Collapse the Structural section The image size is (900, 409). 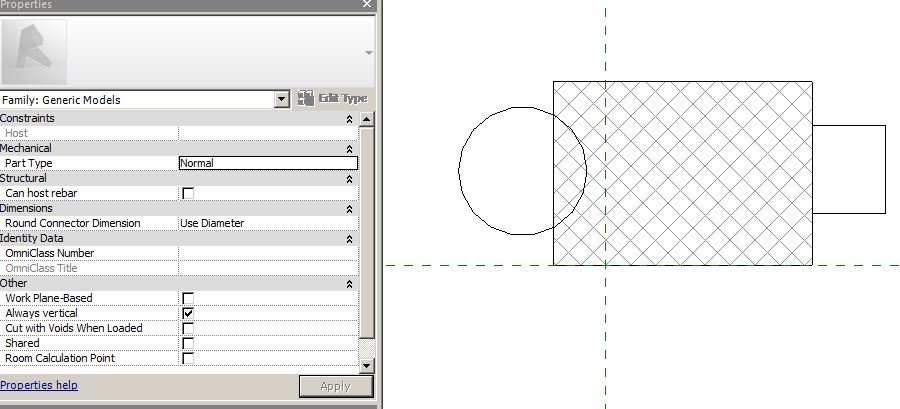pos(349,179)
